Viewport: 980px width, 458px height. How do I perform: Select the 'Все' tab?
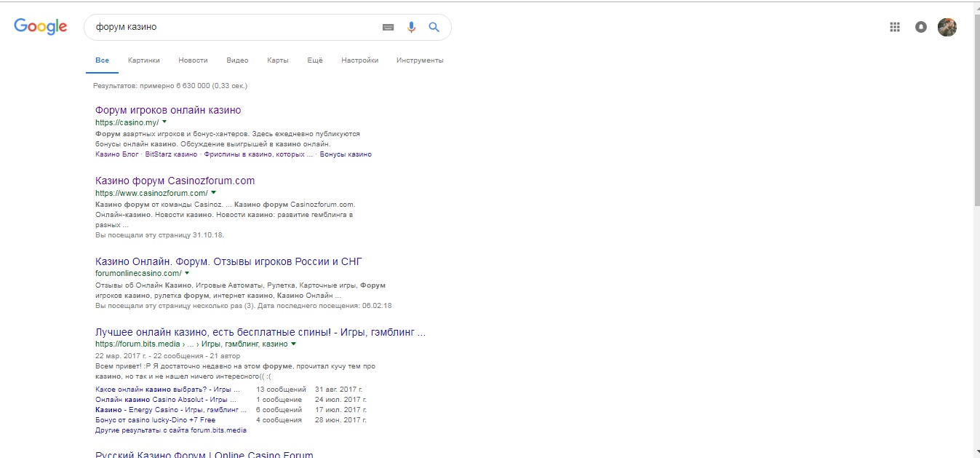pos(102,60)
